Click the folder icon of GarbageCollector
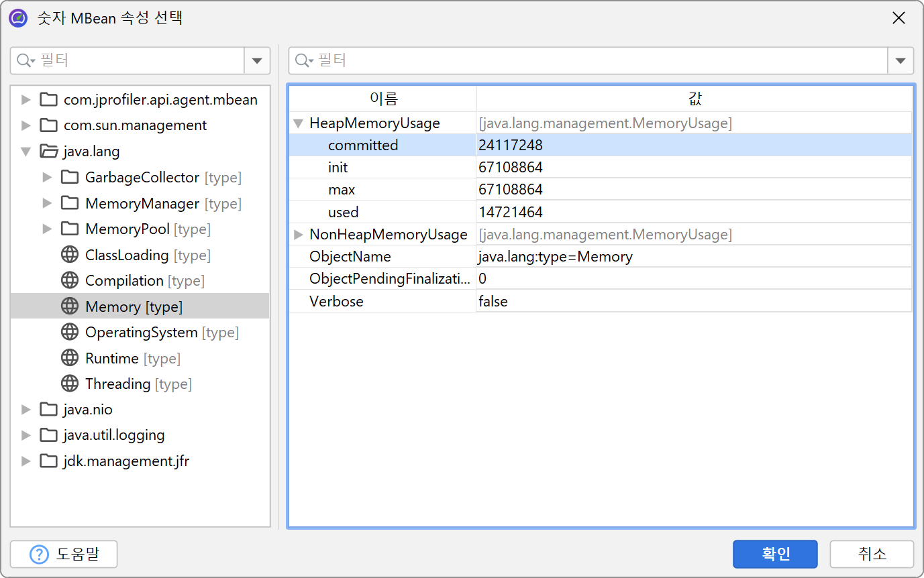 [69, 178]
